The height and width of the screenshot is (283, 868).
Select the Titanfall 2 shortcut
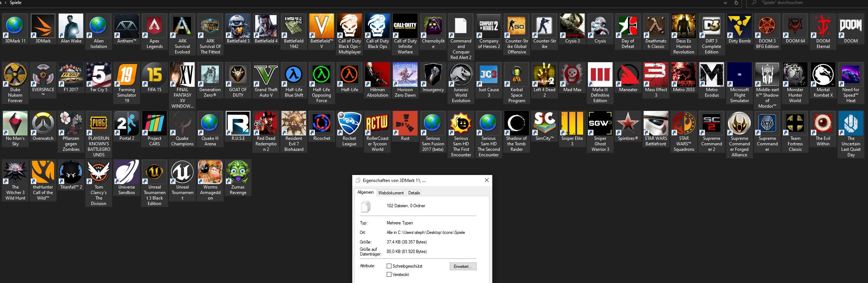click(x=71, y=175)
